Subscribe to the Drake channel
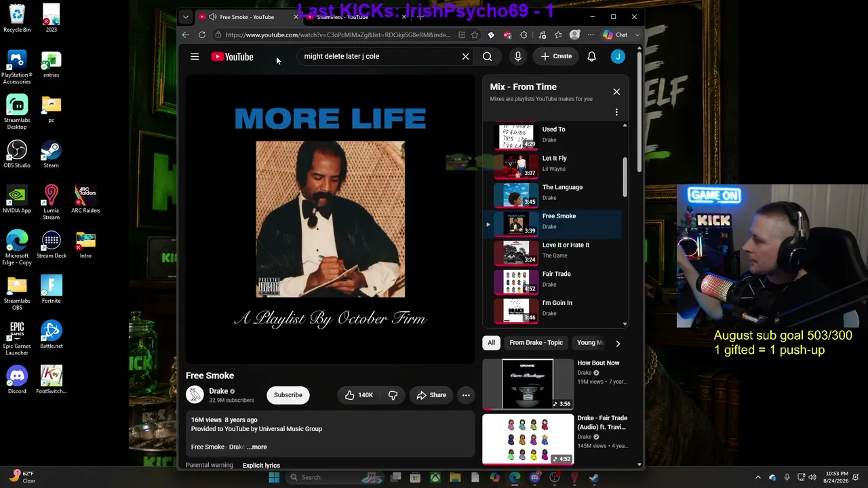Image resolution: width=868 pixels, height=488 pixels. pos(288,395)
